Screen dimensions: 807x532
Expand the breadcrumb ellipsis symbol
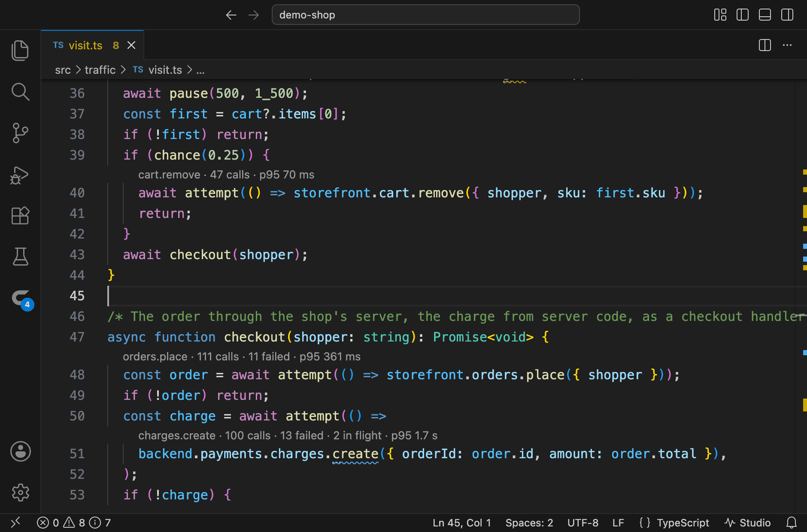pyautogui.click(x=200, y=70)
